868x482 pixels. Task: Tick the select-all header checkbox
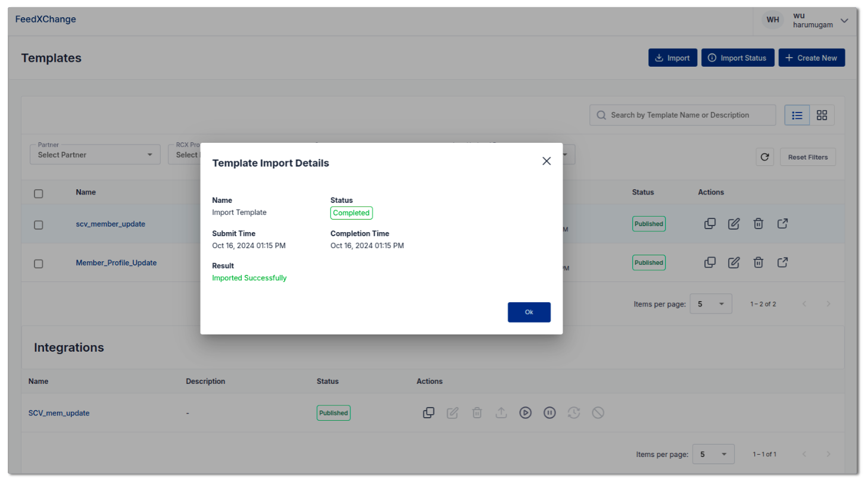[x=39, y=193]
